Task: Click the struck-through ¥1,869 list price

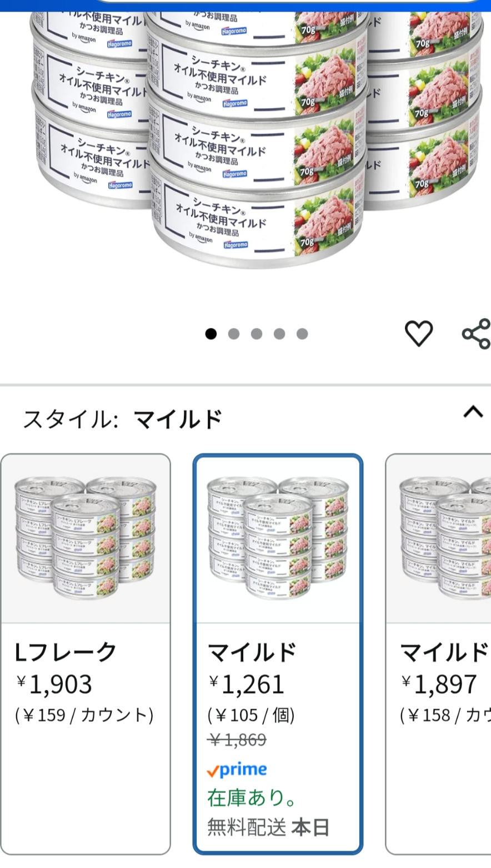Action: tap(237, 740)
